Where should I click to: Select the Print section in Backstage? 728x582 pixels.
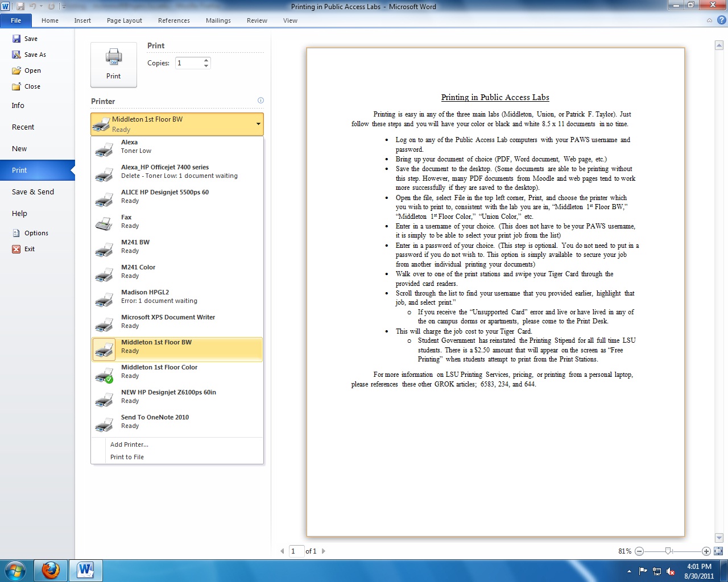38,171
